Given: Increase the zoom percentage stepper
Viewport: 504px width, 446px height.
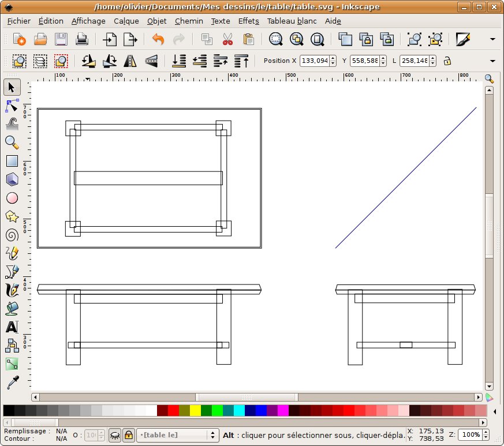Looking at the screenshot, I should click(486, 433).
